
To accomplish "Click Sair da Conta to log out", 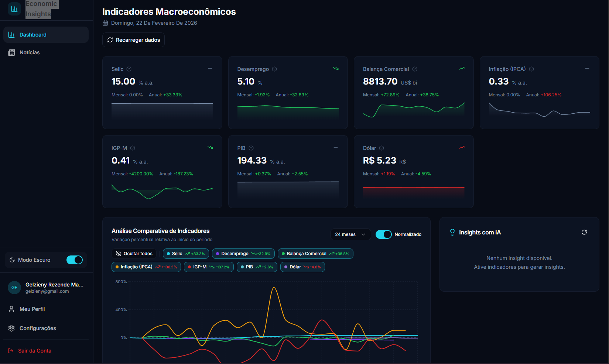I will point(34,350).
